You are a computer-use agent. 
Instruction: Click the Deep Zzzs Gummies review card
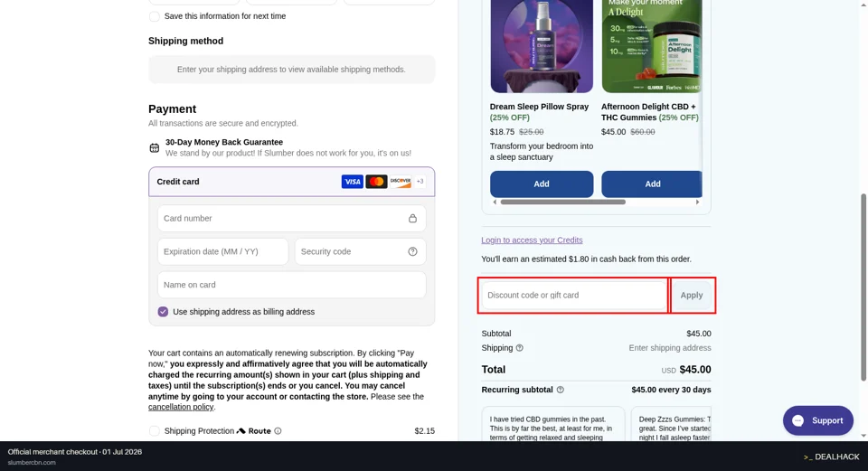tap(671, 425)
